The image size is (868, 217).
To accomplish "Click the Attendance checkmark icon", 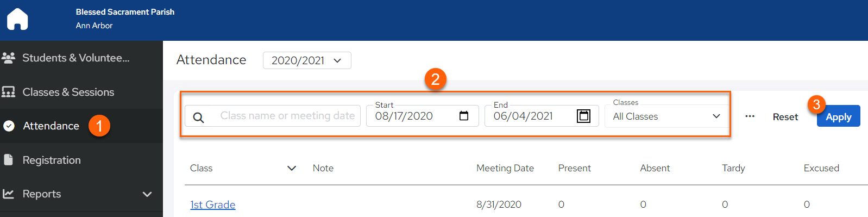I will (9, 126).
